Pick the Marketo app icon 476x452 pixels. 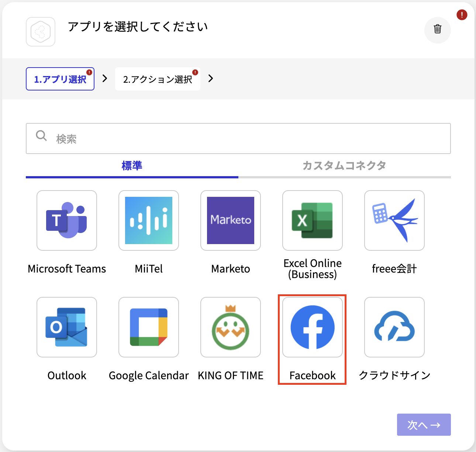coord(231,220)
